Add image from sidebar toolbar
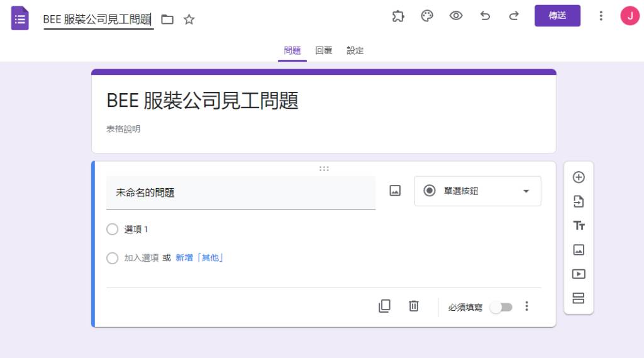644x358 pixels. 579,250
